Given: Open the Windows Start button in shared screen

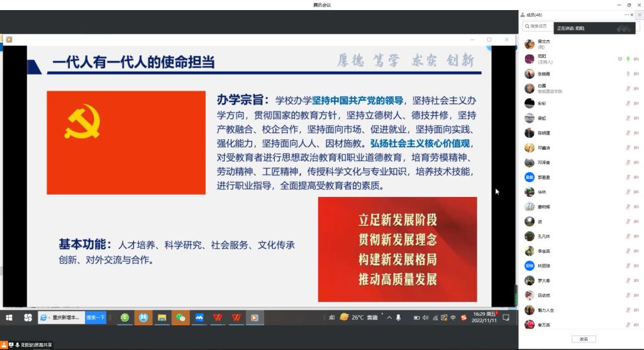Looking at the screenshot, I should coord(9,317).
